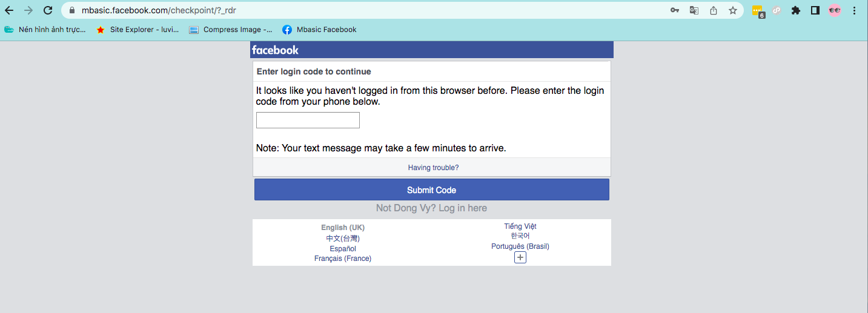Click the share page icon
Viewport: 868px width, 313px height.
pos(714,10)
